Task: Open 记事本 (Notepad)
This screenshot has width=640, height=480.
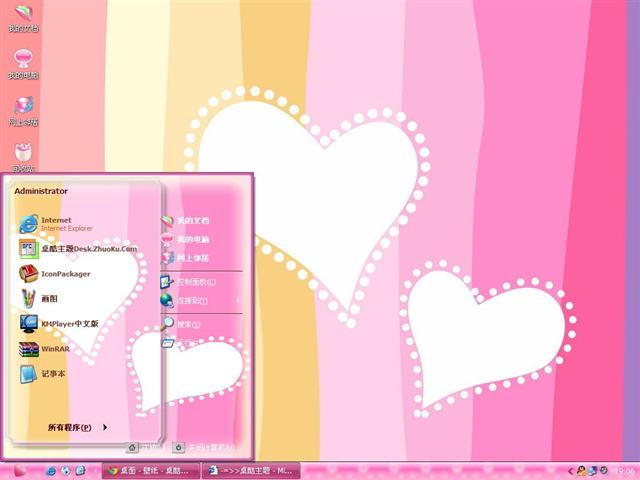Action: coord(42,374)
